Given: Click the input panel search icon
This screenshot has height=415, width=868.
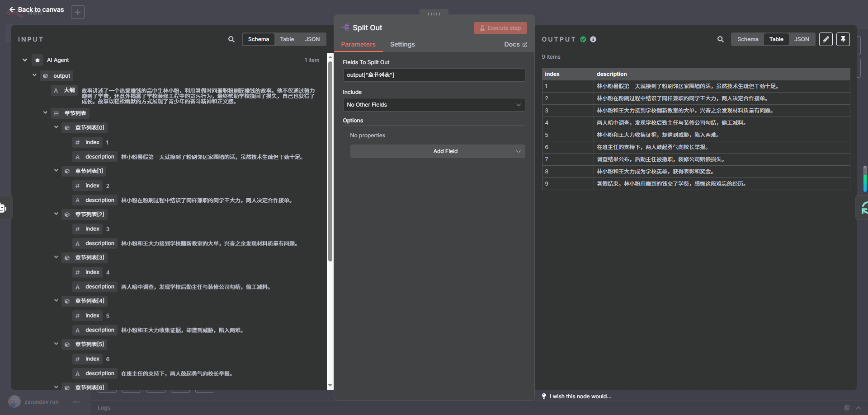Looking at the screenshot, I should 231,39.
